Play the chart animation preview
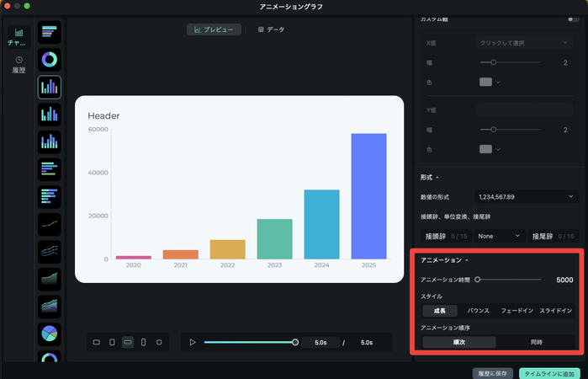 tap(193, 342)
